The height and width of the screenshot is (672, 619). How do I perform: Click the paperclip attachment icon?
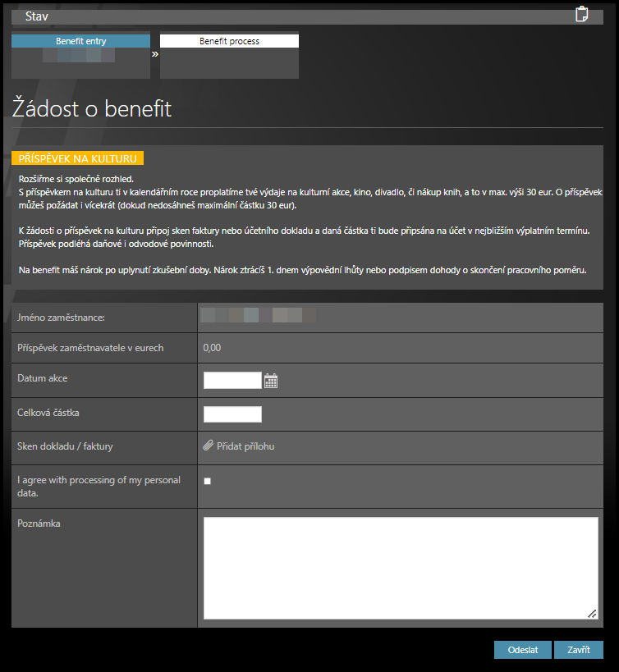[208, 446]
